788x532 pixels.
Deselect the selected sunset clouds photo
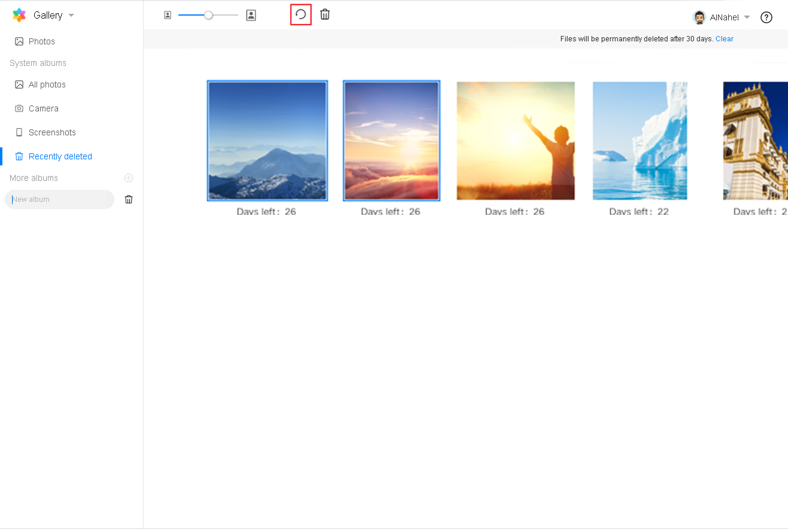(x=391, y=141)
